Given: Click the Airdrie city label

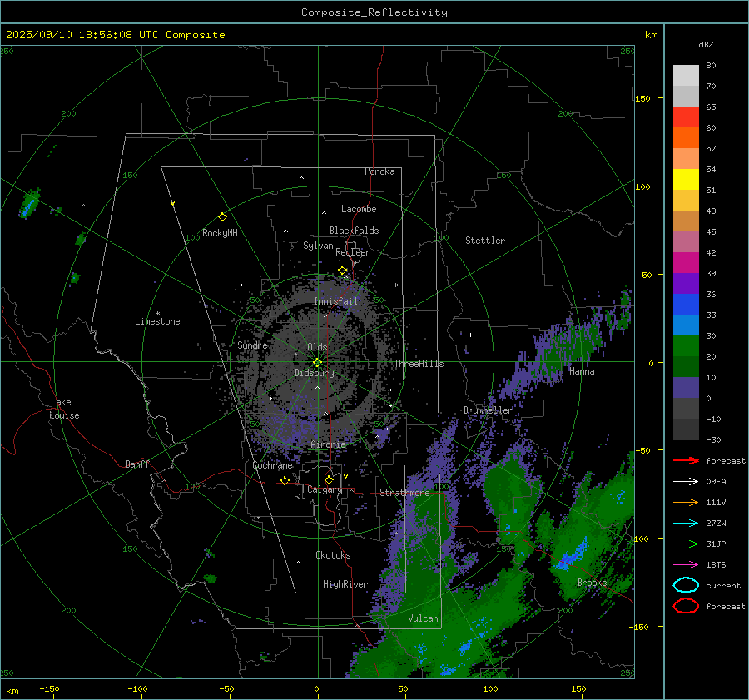Looking at the screenshot, I should point(328,444).
